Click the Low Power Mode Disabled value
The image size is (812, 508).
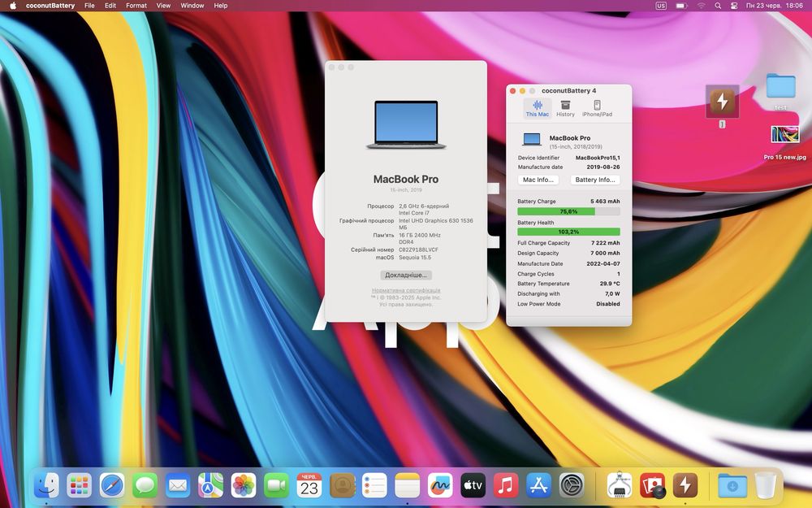608,304
